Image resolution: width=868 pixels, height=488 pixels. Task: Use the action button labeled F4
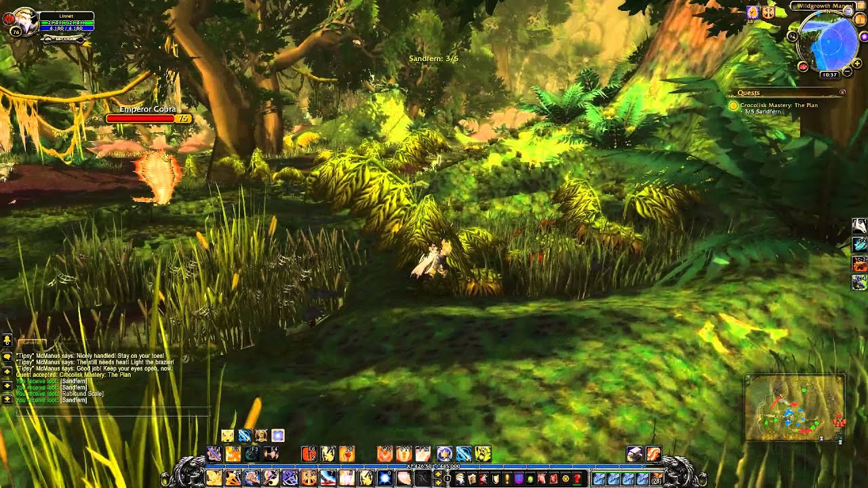click(271, 454)
